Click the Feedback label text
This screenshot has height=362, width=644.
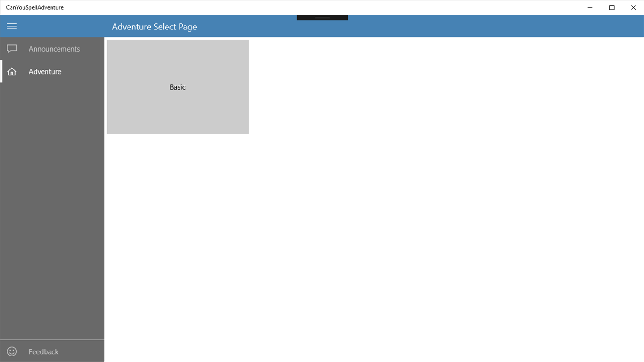pyautogui.click(x=43, y=351)
